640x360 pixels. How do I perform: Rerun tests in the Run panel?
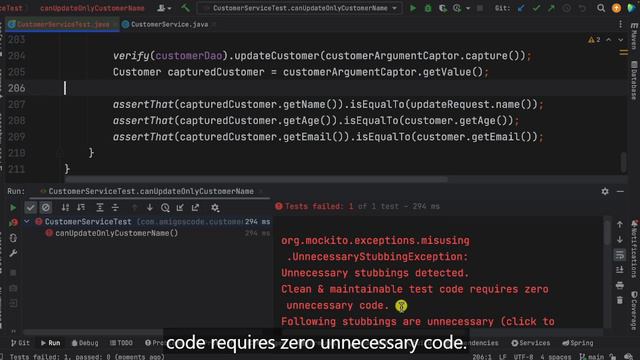(13, 208)
